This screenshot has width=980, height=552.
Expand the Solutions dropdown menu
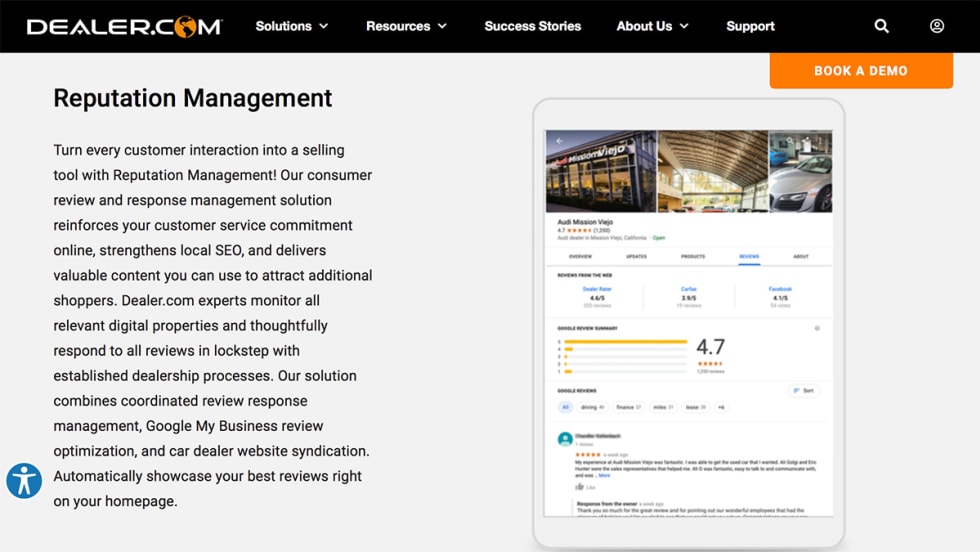[292, 26]
